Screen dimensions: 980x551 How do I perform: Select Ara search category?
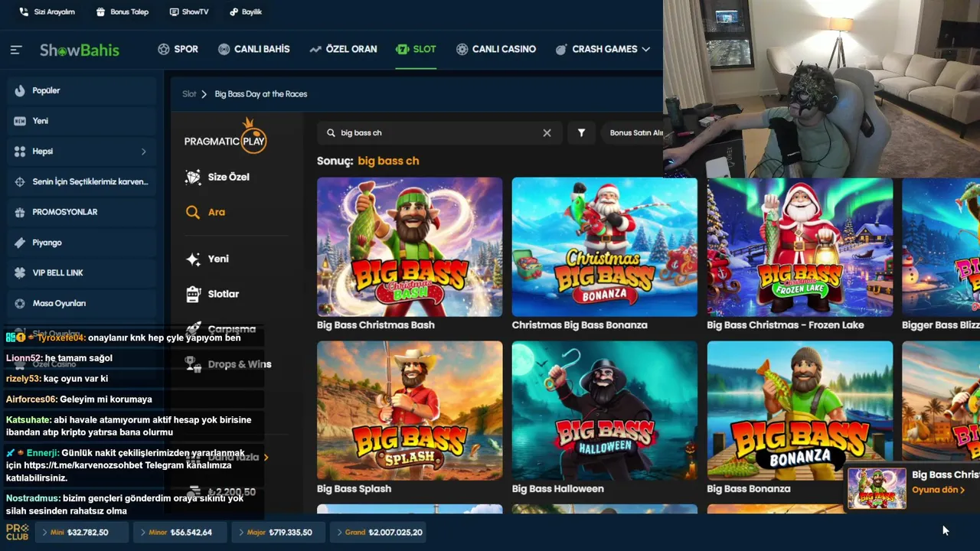click(x=205, y=212)
